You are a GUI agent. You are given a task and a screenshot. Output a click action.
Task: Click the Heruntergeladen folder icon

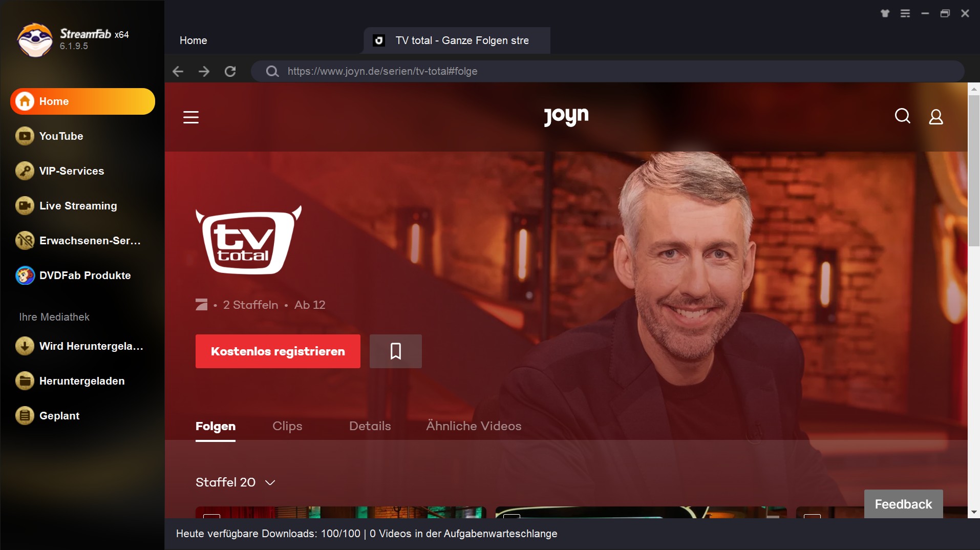pos(25,381)
